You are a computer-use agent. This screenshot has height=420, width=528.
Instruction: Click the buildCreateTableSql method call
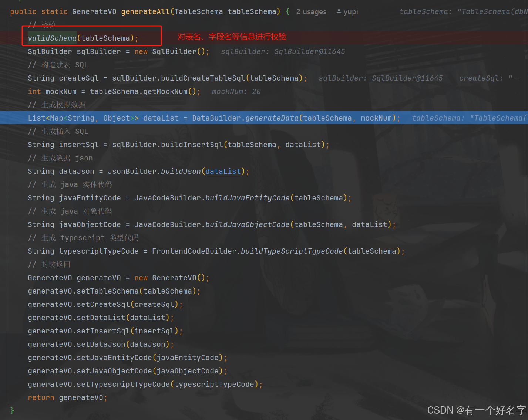coord(203,78)
